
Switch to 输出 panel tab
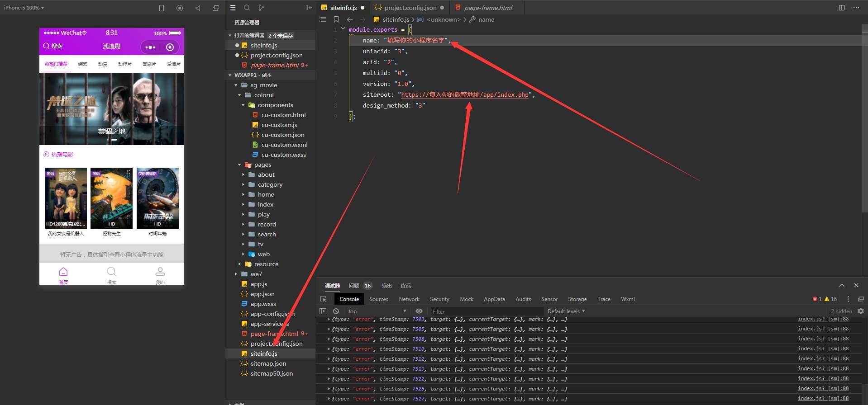[386, 286]
